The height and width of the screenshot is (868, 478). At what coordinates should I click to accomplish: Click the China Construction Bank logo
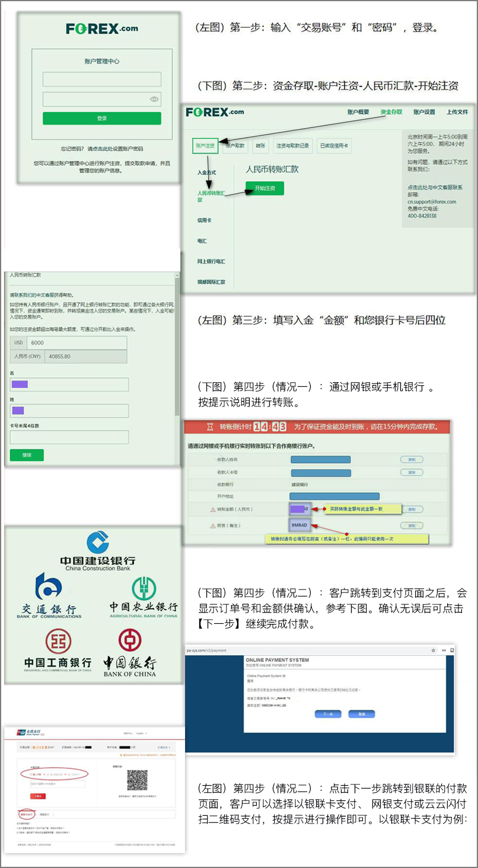[97, 550]
